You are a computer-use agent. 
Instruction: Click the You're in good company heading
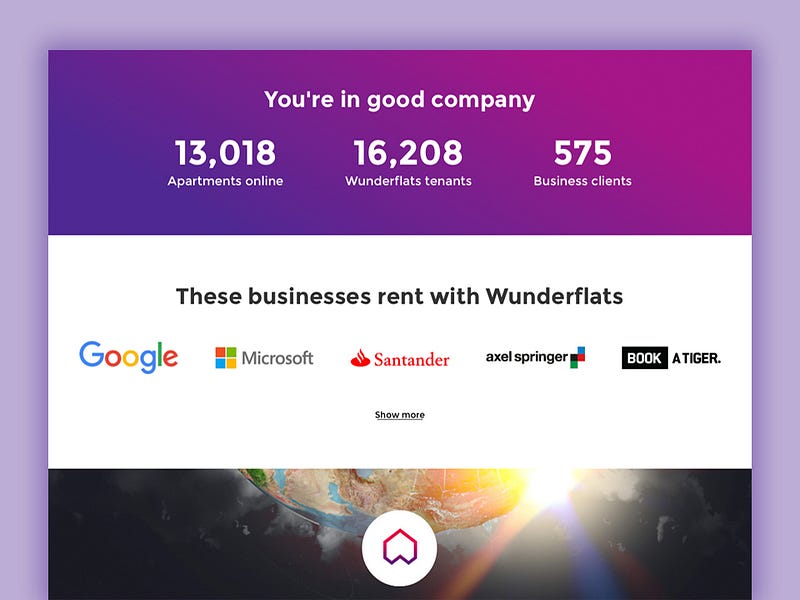pyautogui.click(x=399, y=99)
